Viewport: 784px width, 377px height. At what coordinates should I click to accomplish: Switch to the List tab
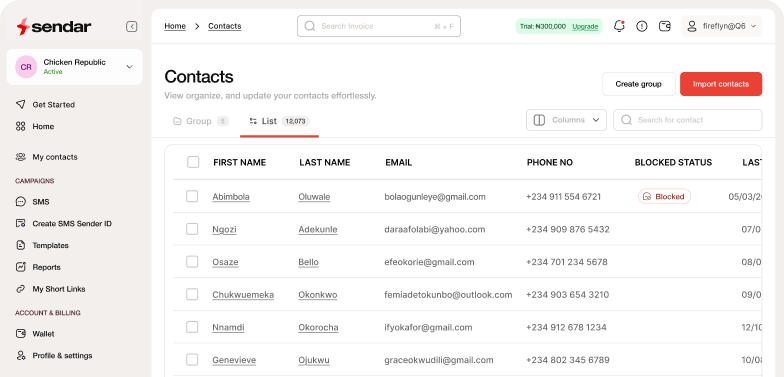click(x=280, y=121)
